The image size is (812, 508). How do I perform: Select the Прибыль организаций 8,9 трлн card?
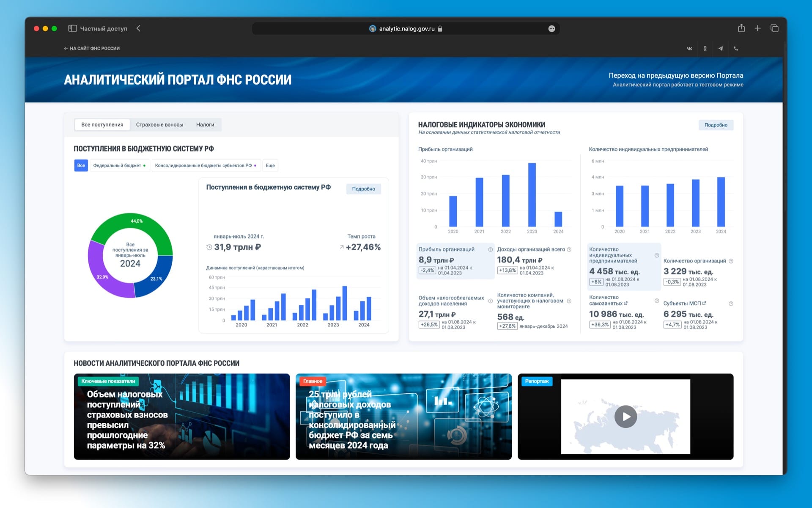pyautogui.click(x=455, y=261)
